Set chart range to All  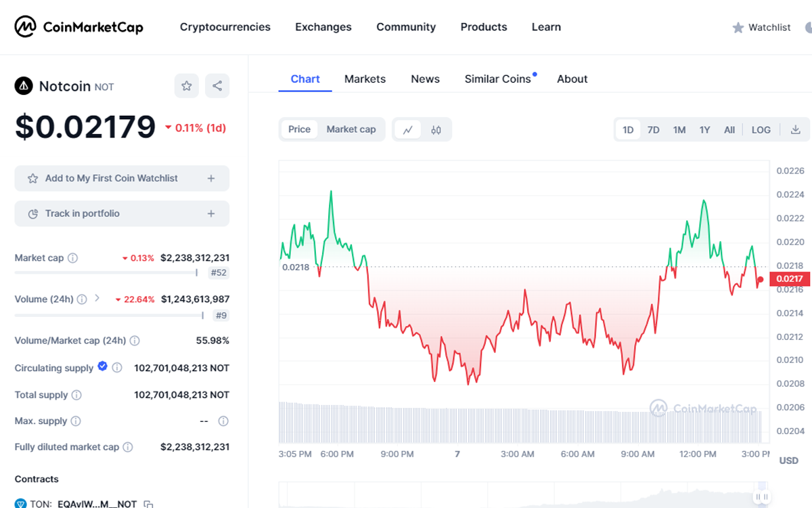[729, 129]
